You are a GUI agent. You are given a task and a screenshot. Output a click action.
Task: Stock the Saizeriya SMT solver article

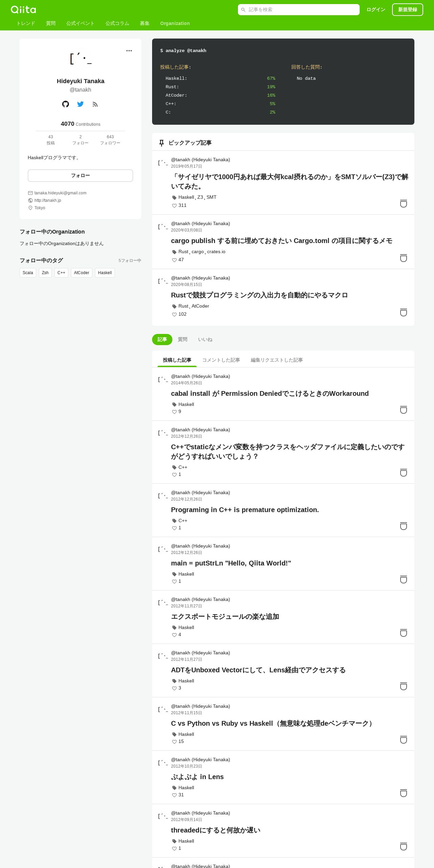point(404,203)
